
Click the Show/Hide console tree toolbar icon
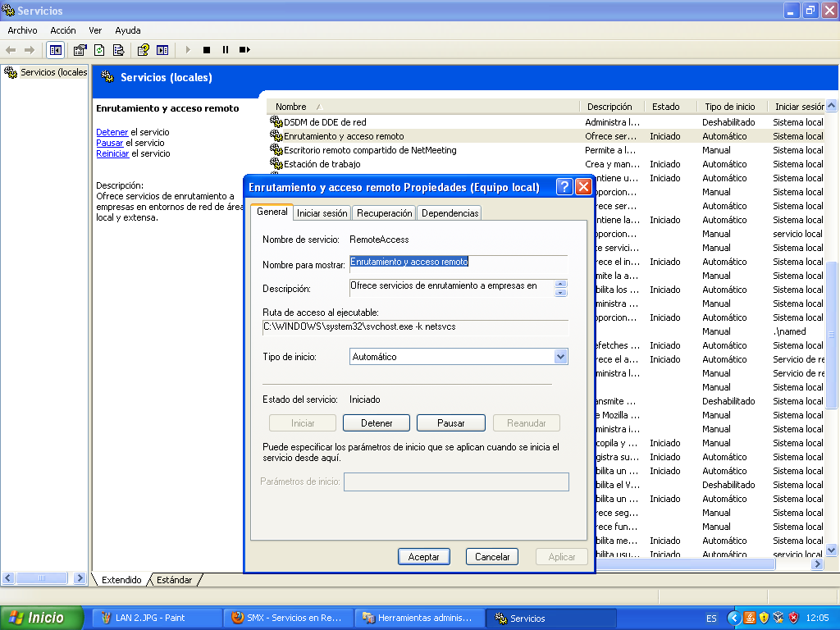tap(55, 50)
